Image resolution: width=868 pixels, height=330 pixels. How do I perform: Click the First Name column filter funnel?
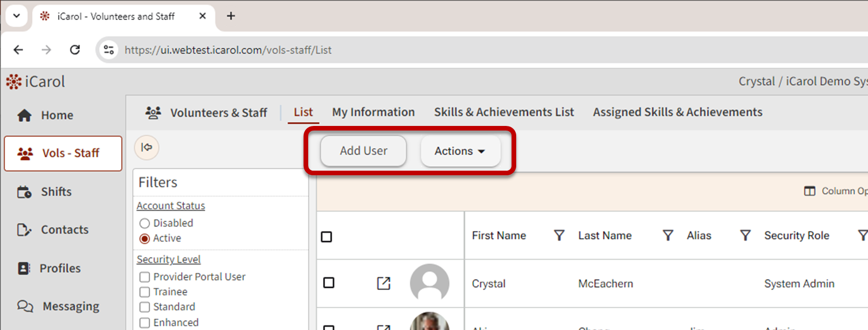pos(559,235)
